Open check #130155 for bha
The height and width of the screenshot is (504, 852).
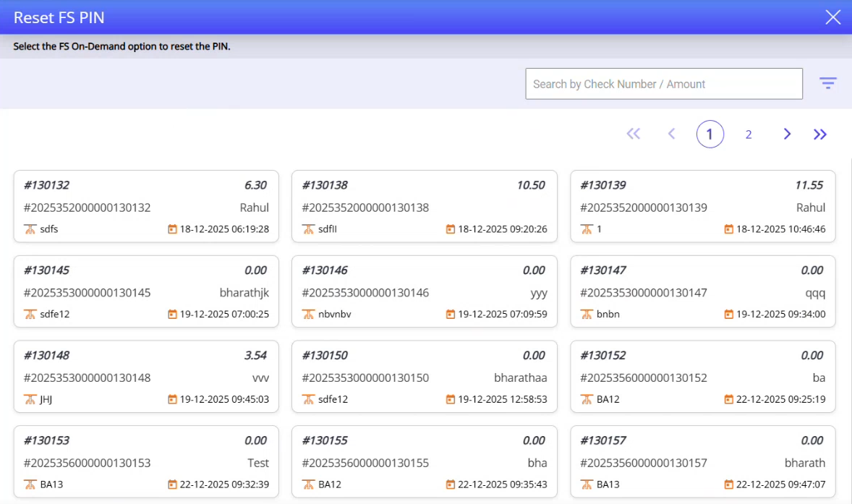click(424, 461)
